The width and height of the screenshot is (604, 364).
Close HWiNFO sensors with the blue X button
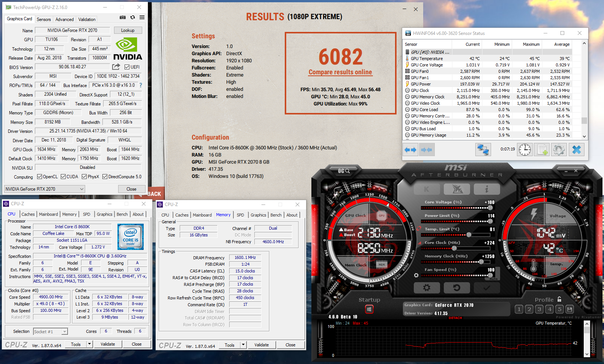(577, 150)
